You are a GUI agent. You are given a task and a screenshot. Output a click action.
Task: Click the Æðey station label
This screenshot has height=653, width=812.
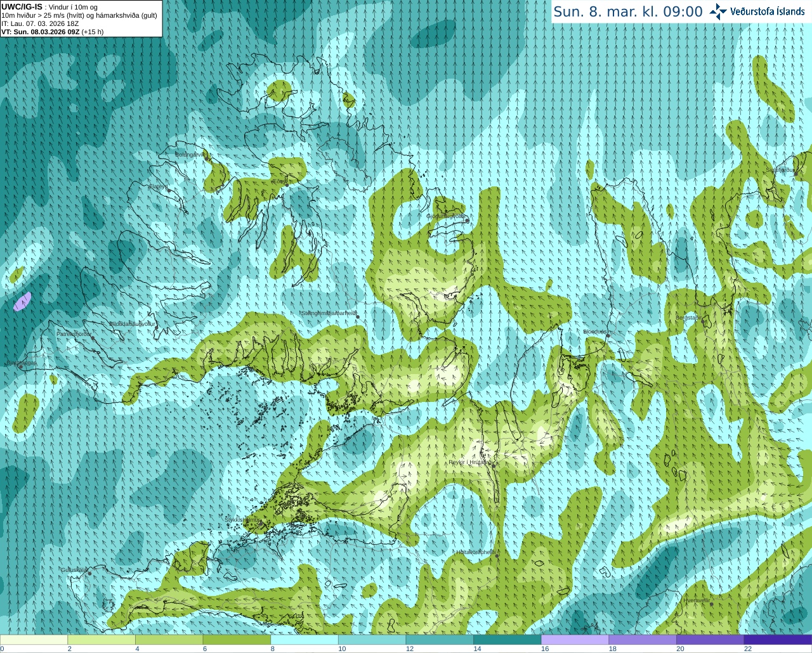pyautogui.click(x=278, y=181)
